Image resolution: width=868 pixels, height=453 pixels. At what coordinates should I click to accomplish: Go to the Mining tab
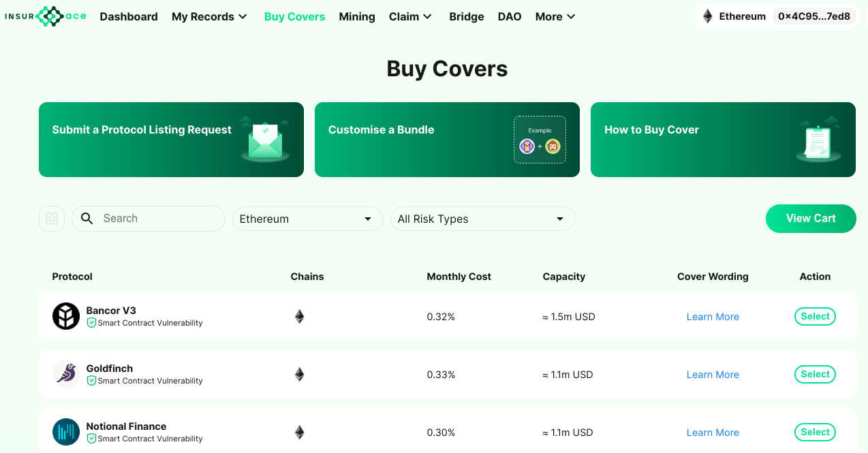[357, 16]
